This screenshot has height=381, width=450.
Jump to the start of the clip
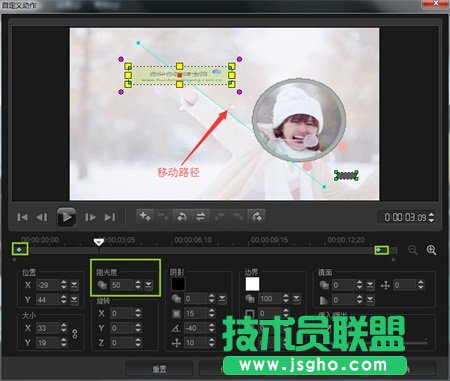click(22, 217)
